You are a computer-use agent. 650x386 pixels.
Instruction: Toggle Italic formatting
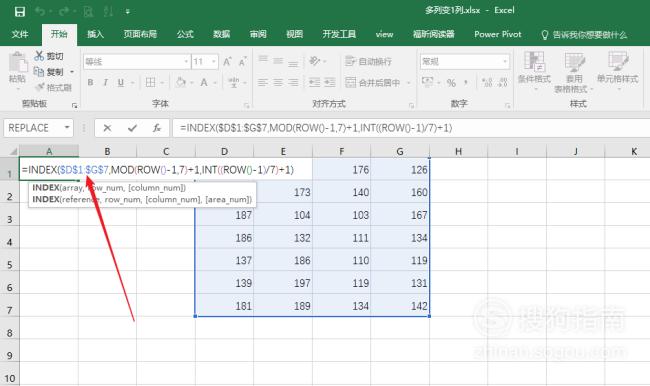pyautogui.click(x=105, y=83)
